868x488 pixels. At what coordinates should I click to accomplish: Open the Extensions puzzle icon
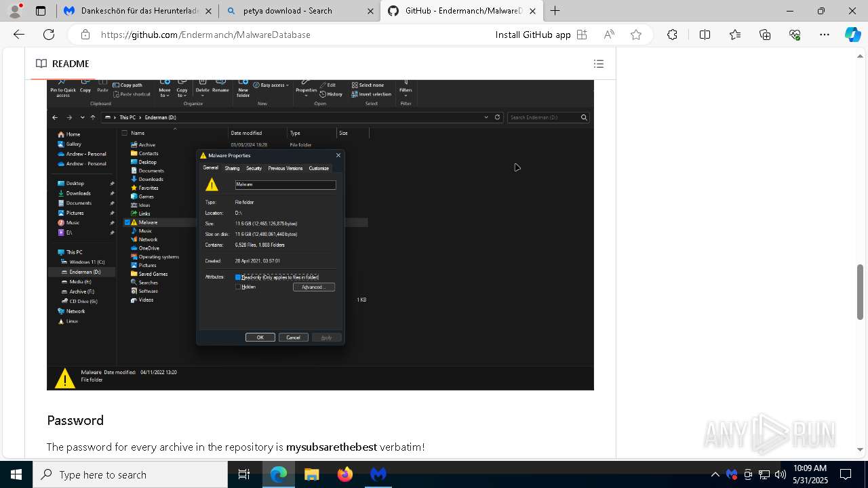(672, 35)
